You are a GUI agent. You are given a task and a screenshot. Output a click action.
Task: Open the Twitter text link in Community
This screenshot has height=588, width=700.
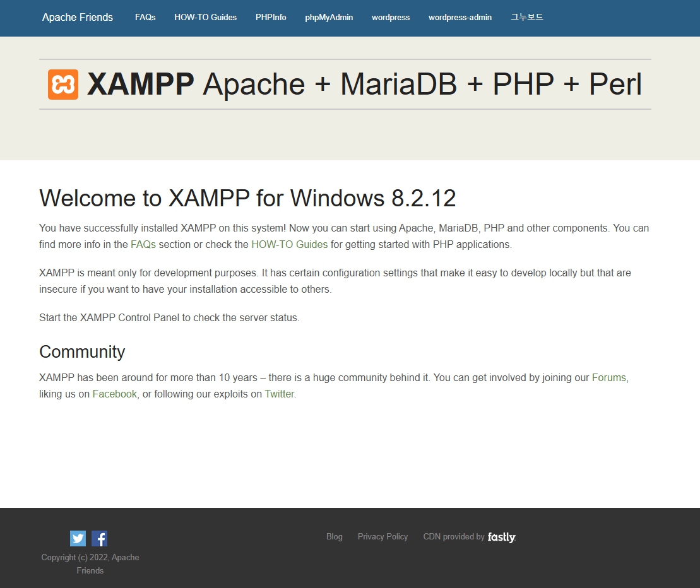coord(280,394)
